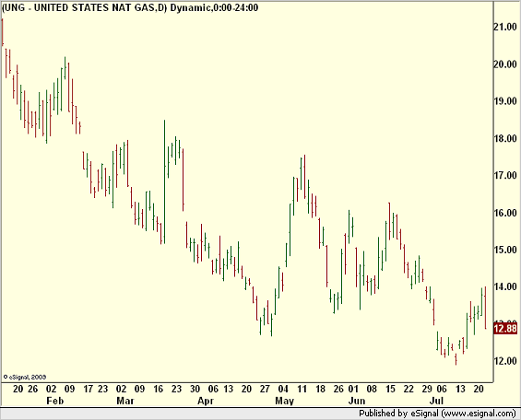Click the 12.00 price axis label

click(x=505, y=361)
